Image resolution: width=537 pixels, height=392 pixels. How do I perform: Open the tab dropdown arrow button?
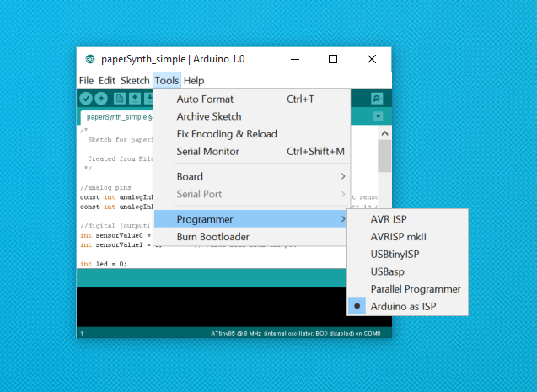tap(378, 116)
